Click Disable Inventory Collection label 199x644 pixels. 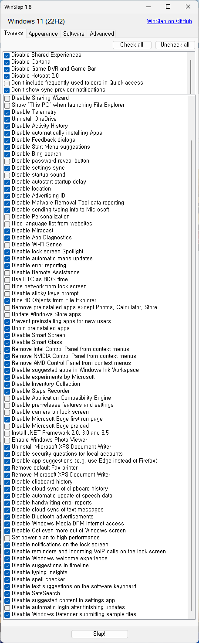46,384
